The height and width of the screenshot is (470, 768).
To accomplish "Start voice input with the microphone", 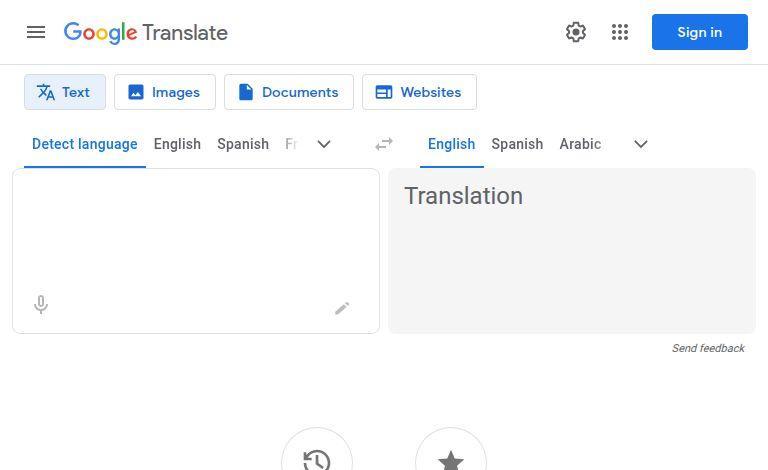I will click(41, 305).
